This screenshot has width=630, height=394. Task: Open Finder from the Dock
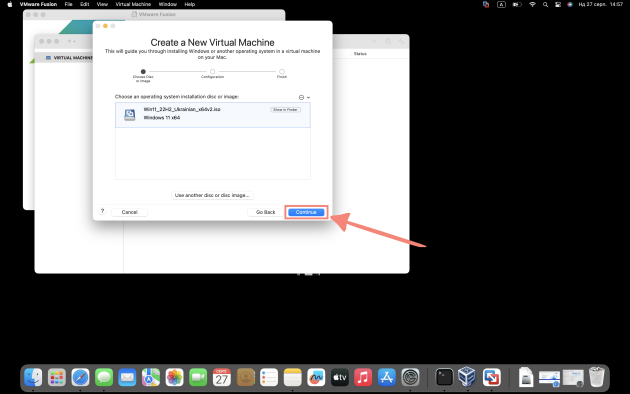coord(33,378)
